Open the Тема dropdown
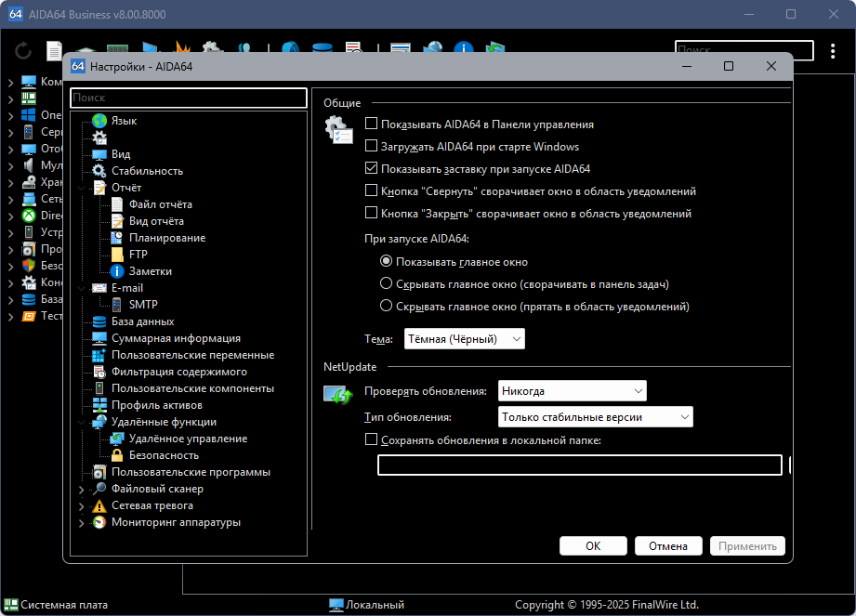The image size is (856, 616). click(x=464, y=339)
